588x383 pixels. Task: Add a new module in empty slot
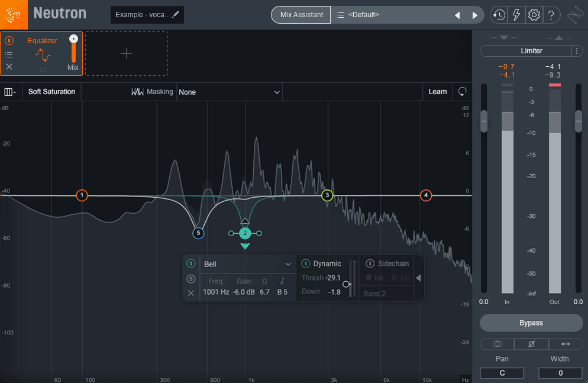[x=127, y=54]
